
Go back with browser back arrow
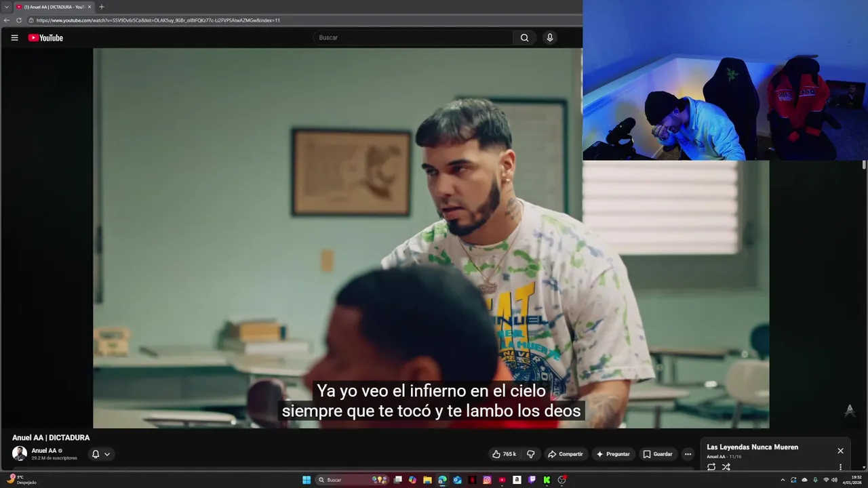7,20
